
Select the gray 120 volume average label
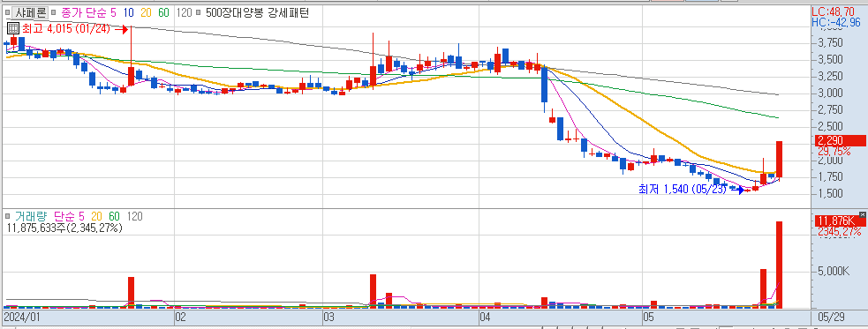coord(134,217)
